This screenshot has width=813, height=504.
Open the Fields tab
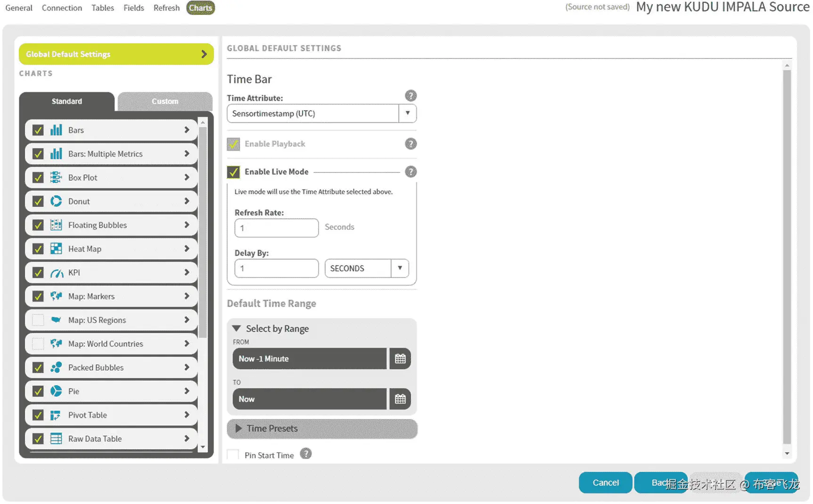134,8
